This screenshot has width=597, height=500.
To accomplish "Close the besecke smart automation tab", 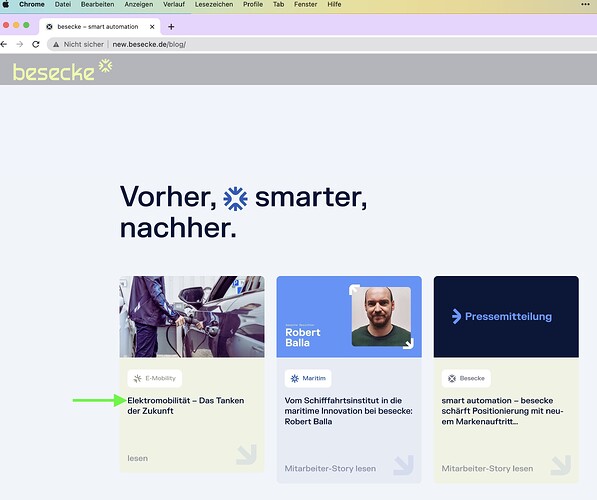I will tap(152, 27).
